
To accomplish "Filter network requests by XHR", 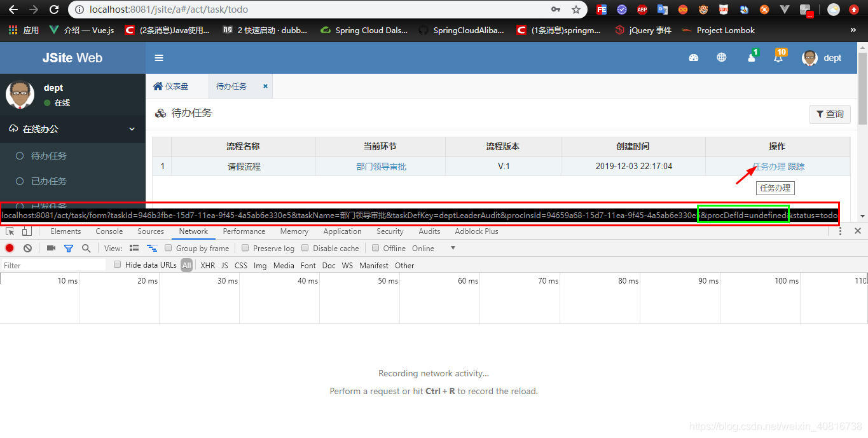I will [x=208, y=266].
